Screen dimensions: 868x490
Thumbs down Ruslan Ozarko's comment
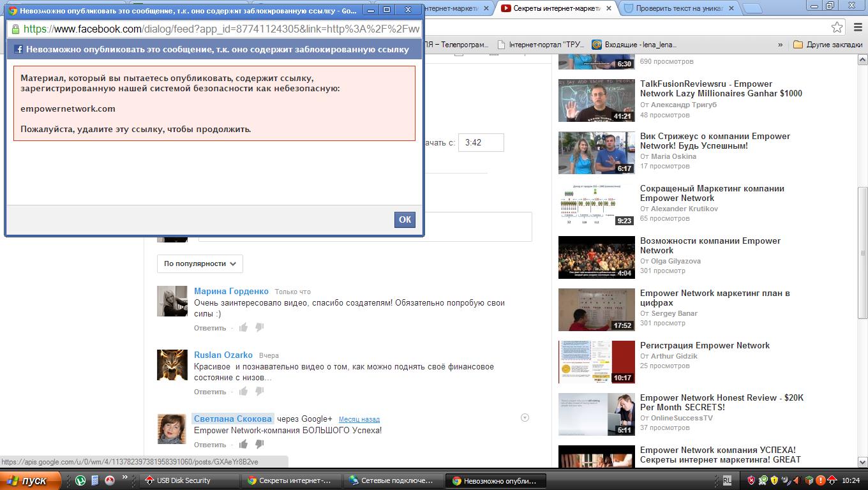[x=259, y=391]
